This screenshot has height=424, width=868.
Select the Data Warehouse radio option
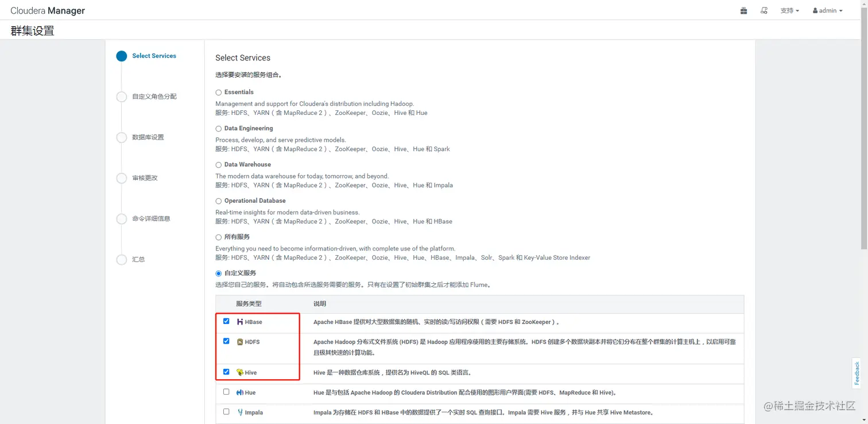(x=218, y=165)
